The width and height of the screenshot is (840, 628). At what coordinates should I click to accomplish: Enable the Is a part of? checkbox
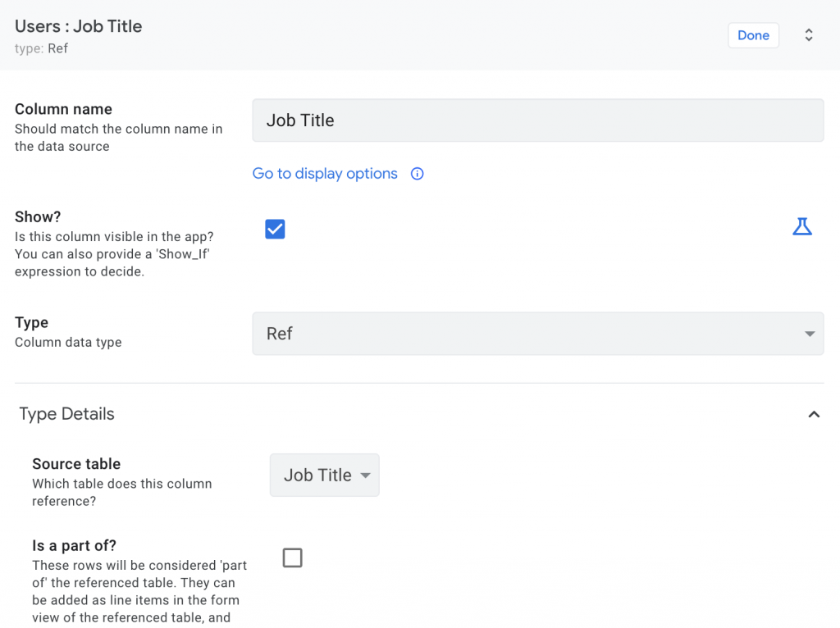292,558
